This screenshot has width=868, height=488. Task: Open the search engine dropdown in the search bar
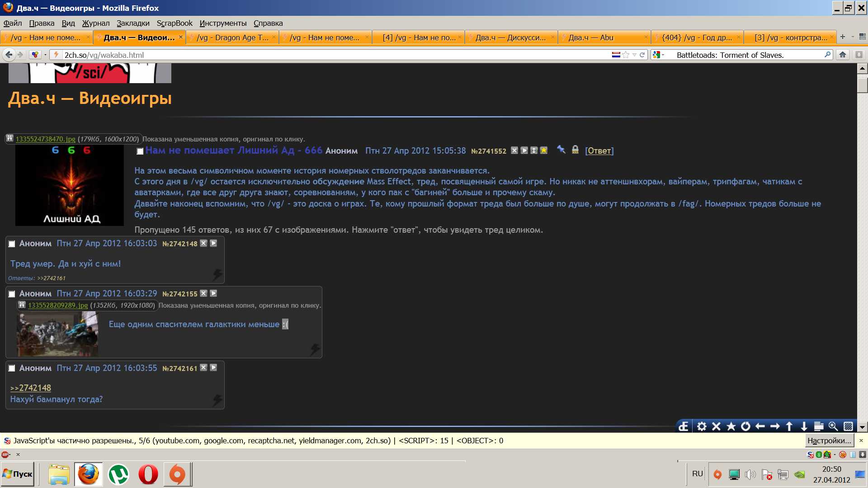(659, 55)
